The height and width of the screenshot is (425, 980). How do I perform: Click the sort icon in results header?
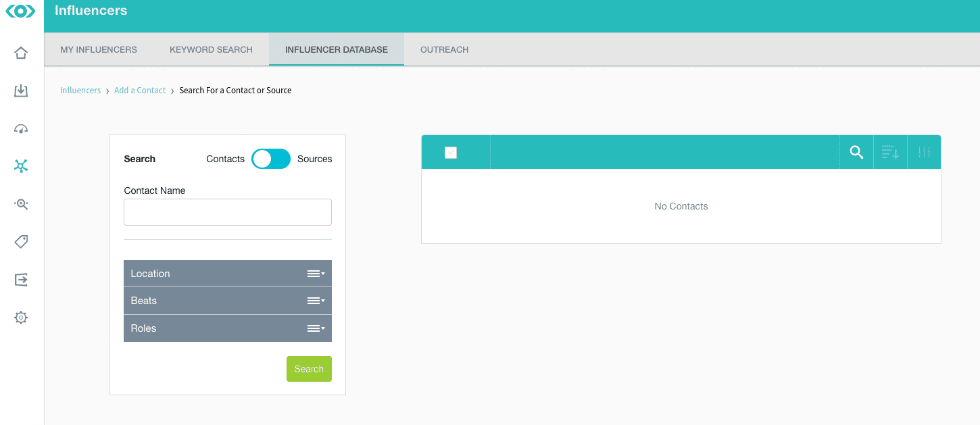(890, 153)
